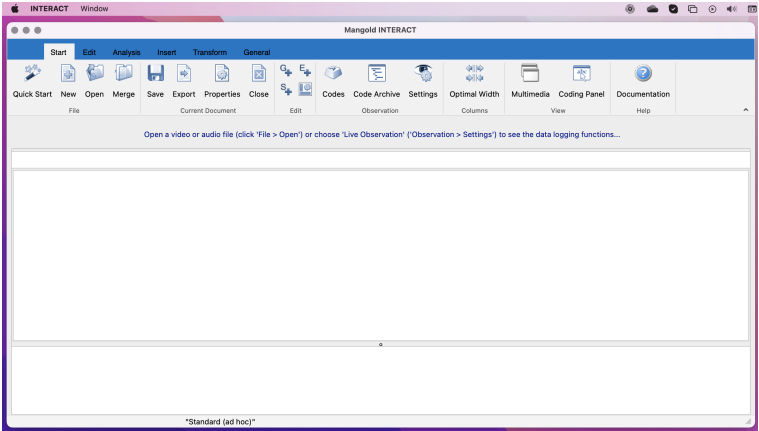
Task: Click the edit settings icon beside S+
Action: tap(305, 89)
